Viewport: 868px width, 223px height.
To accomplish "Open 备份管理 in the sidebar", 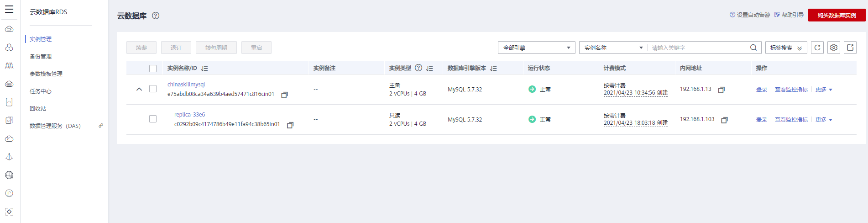I will click(x=41, y=57).
